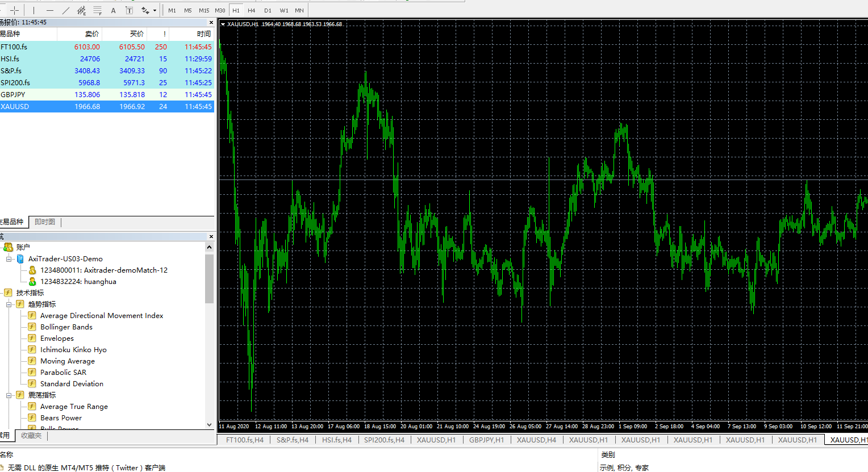Select the equidistant channel tool
868x472 pixels.
[x=82, y=10]
